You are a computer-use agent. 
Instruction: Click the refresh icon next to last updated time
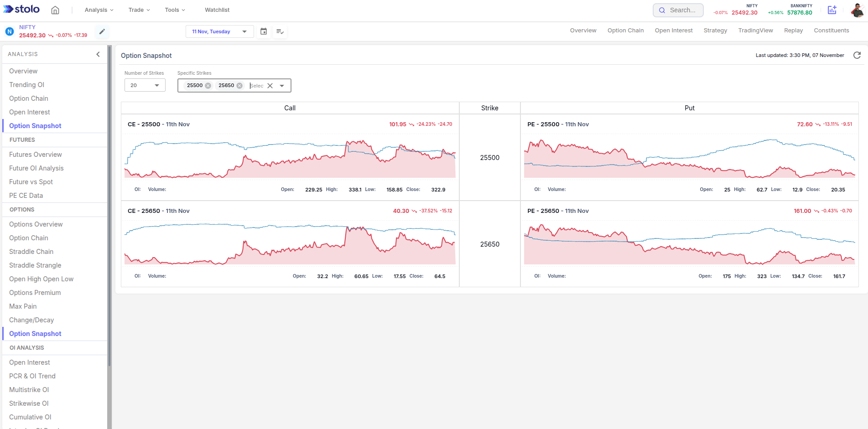[x=857, y=55]
